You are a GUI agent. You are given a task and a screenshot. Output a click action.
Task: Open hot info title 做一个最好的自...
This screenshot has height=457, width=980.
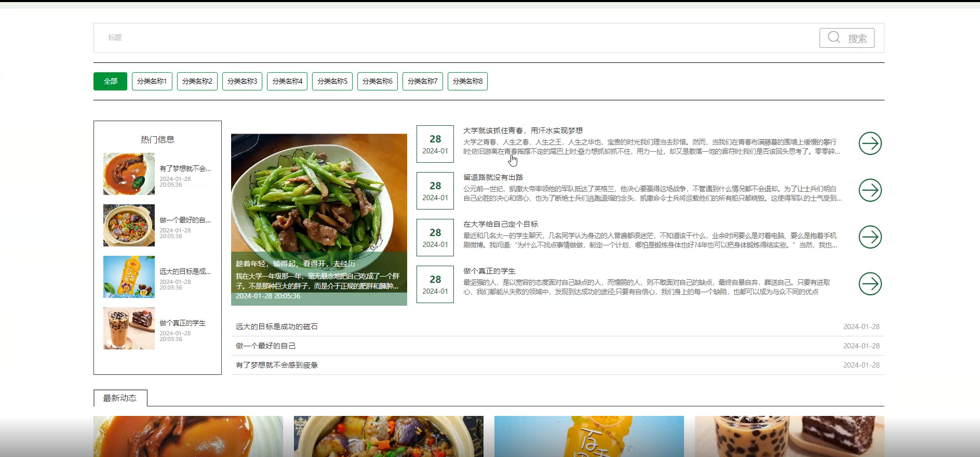[x=185, y=220]
